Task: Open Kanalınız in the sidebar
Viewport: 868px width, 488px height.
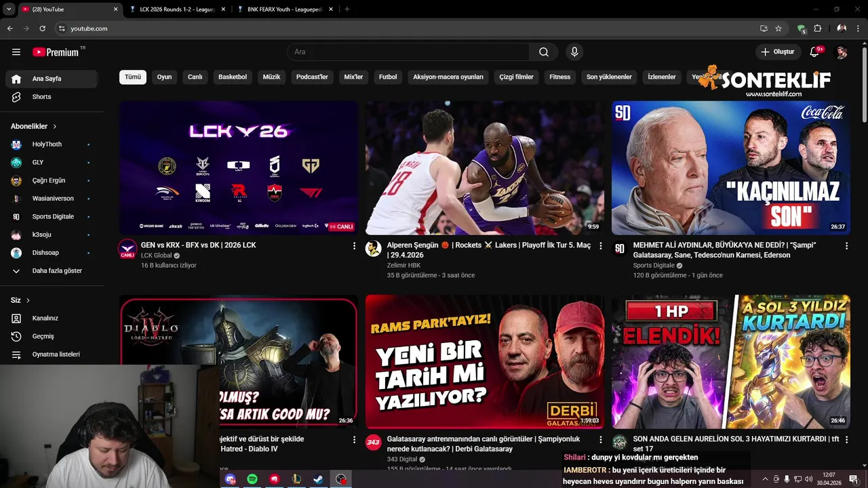Action: [x=52, y=318]
